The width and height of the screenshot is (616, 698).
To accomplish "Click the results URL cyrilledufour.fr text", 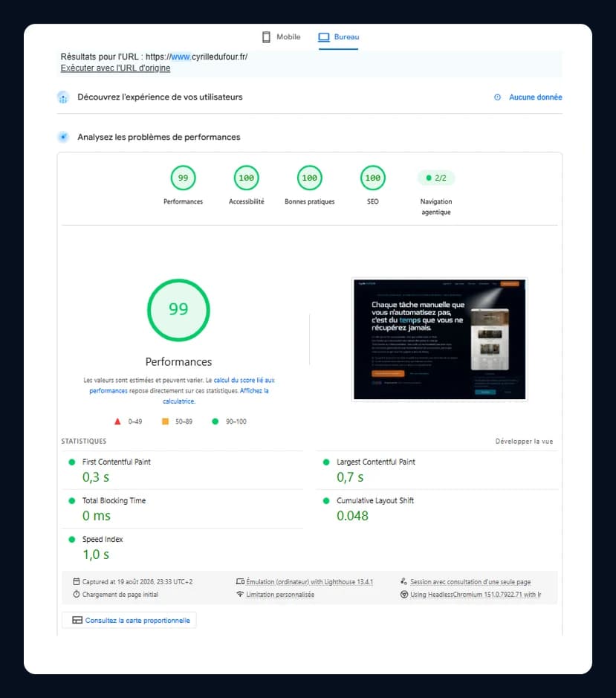I will click(x=154, y=56).
